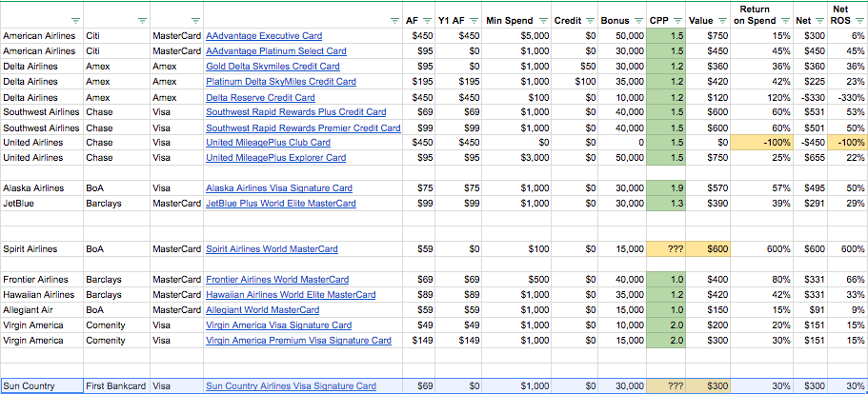The image size is (868, 394).
Task: Select the $195 AF cell
Action: pyautogui.click(x=419, y=82)
